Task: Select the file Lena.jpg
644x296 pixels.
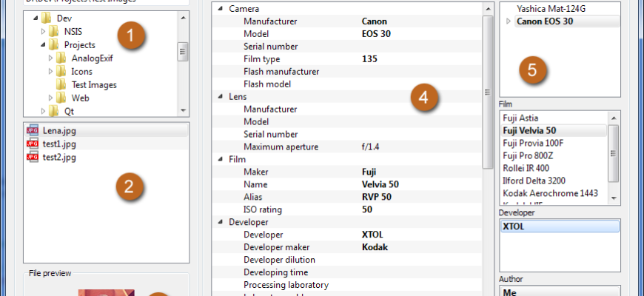Action: click(x=59, y=131)
